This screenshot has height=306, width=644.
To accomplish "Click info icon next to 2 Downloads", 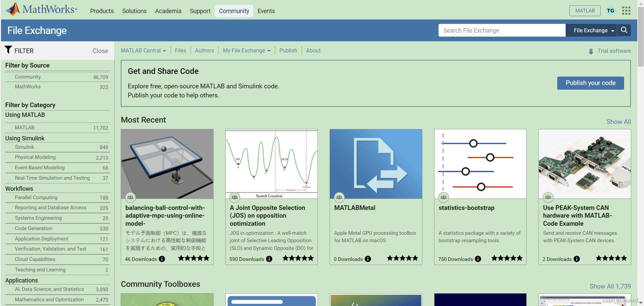I will [577, 259].
